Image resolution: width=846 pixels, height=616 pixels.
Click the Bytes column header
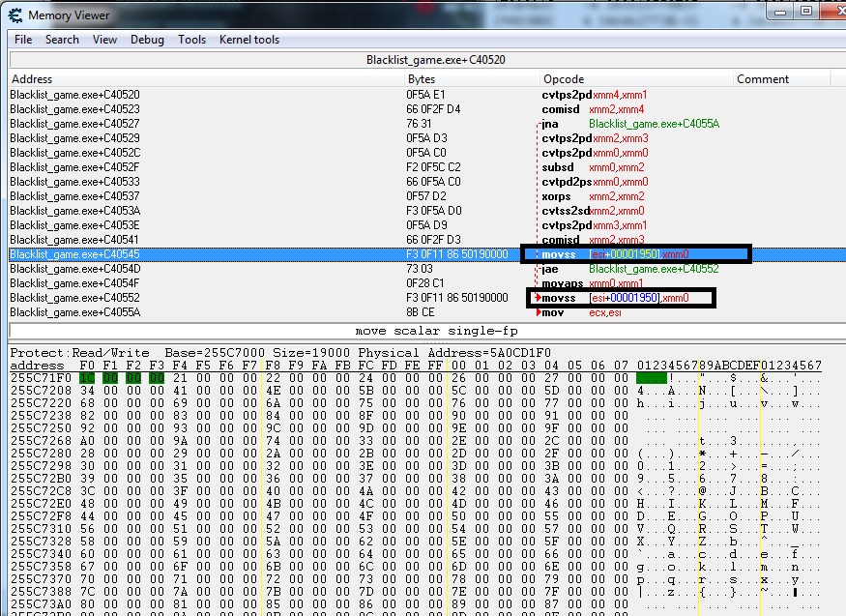[422, 79]
